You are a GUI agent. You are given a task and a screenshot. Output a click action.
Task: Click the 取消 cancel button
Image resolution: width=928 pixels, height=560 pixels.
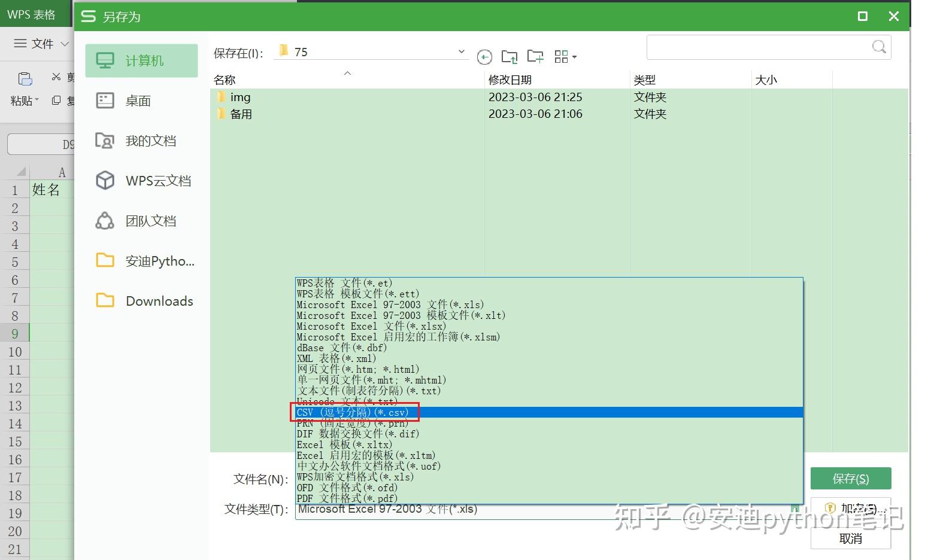(x=850, y=538)
